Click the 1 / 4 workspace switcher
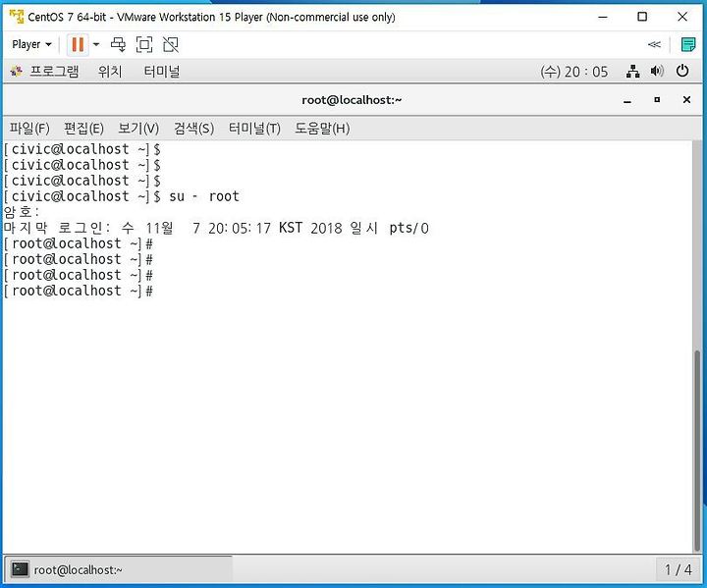 678,569
